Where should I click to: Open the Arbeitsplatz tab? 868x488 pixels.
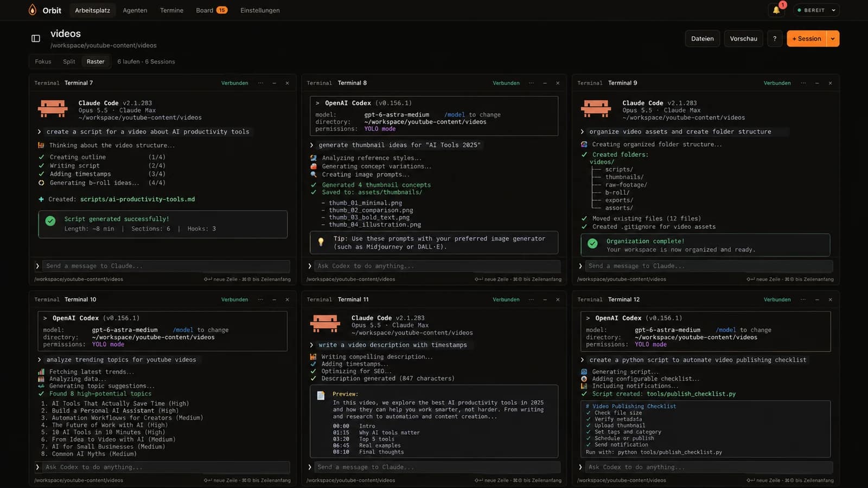tap(92, 10)
